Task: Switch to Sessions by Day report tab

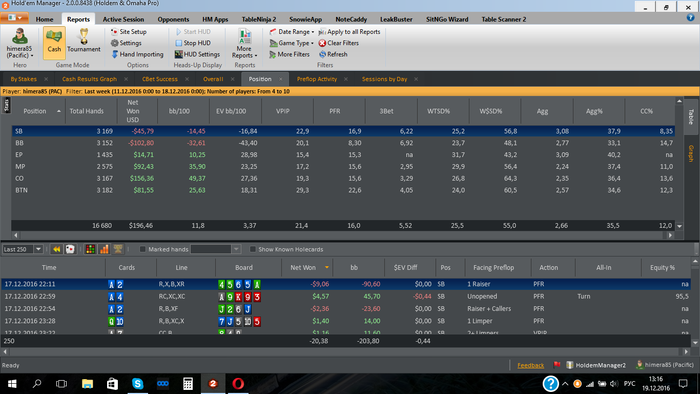Action: [384, 79]
